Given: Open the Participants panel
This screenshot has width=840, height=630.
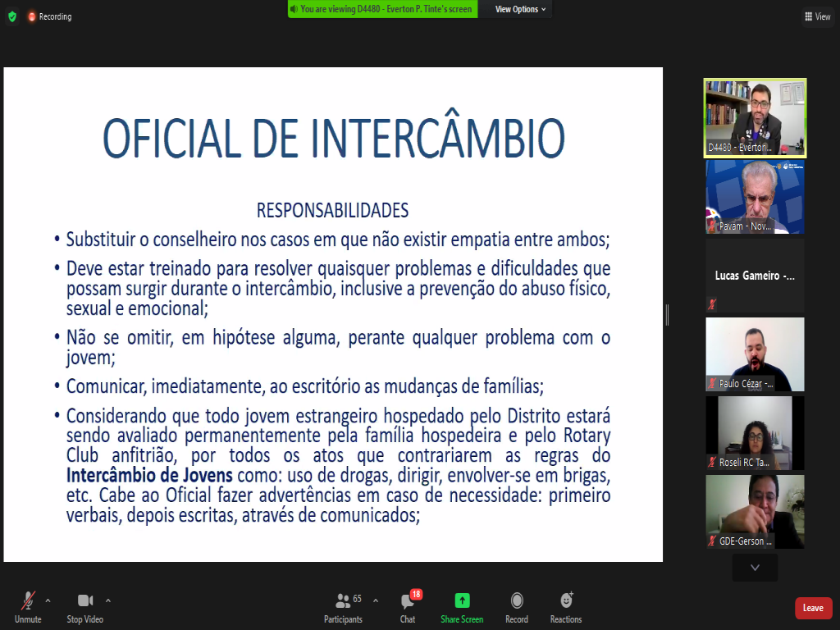Looking at the screenshot, I should (x=343, y=606).
